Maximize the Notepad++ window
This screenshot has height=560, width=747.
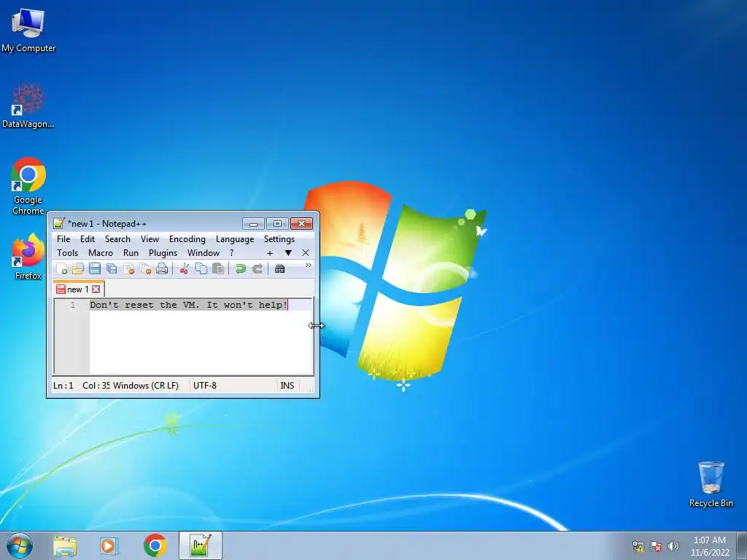point(277,223)
